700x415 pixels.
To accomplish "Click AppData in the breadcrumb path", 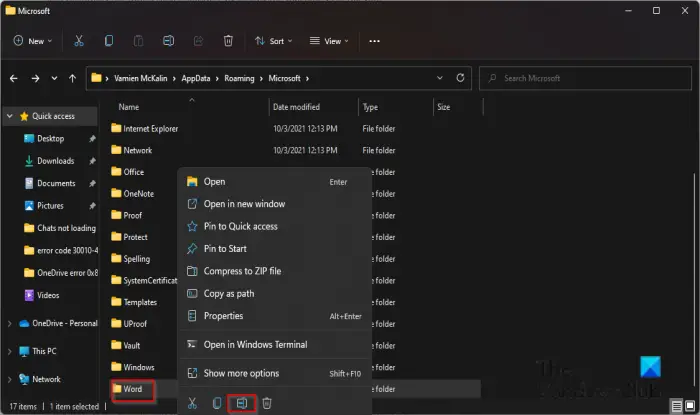I will click(196, 79).
